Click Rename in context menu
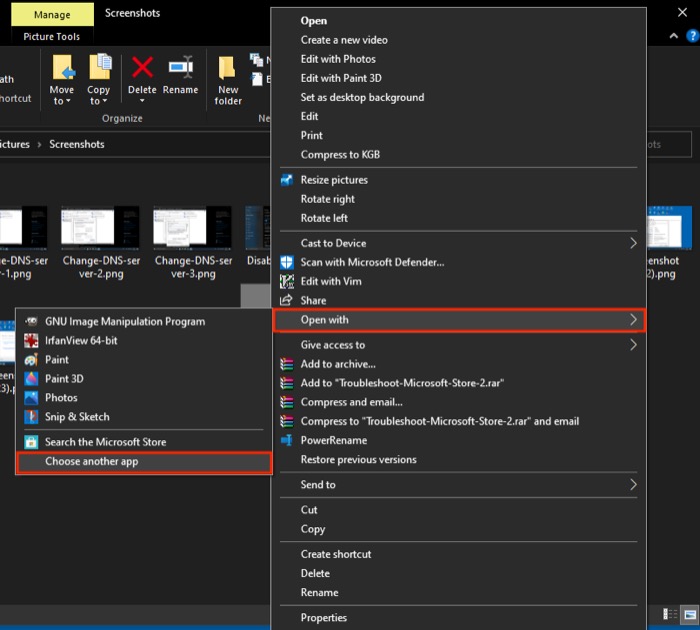 [x=458, y=593]
